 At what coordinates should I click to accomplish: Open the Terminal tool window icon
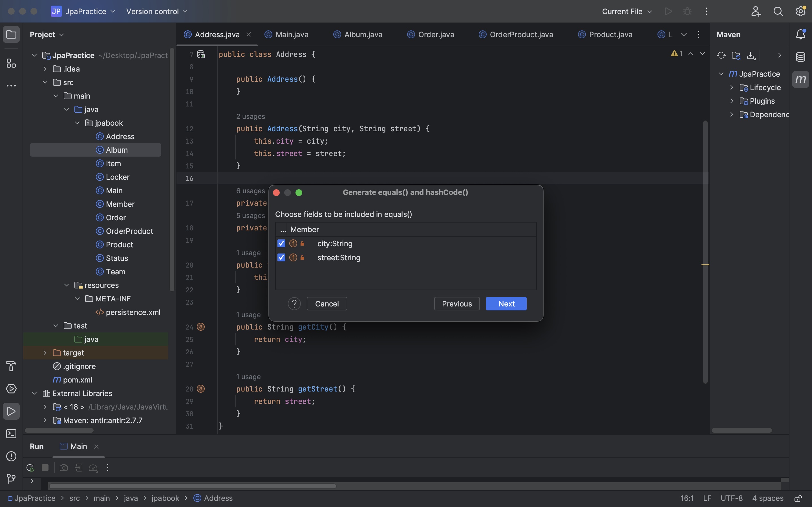pos(11,434)
